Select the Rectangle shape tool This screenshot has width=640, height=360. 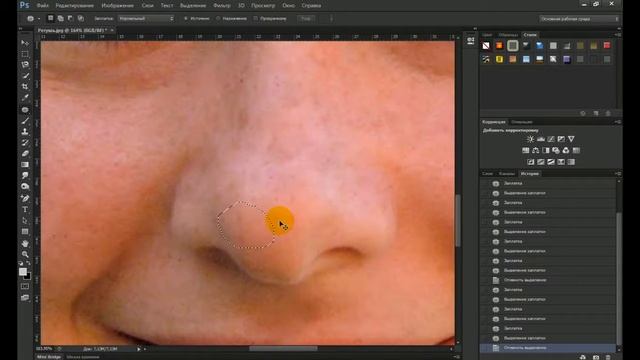point(25,231)
